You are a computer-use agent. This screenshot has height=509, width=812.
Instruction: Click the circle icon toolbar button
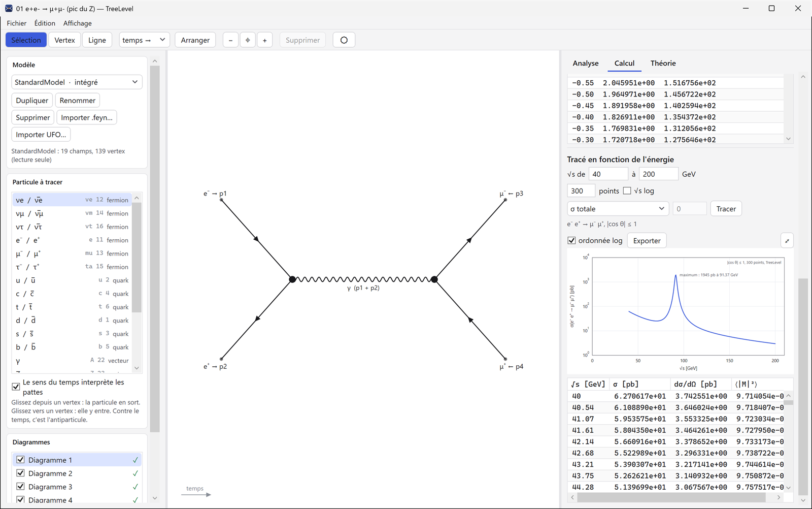pyautogui.click(x=344, y=40)
